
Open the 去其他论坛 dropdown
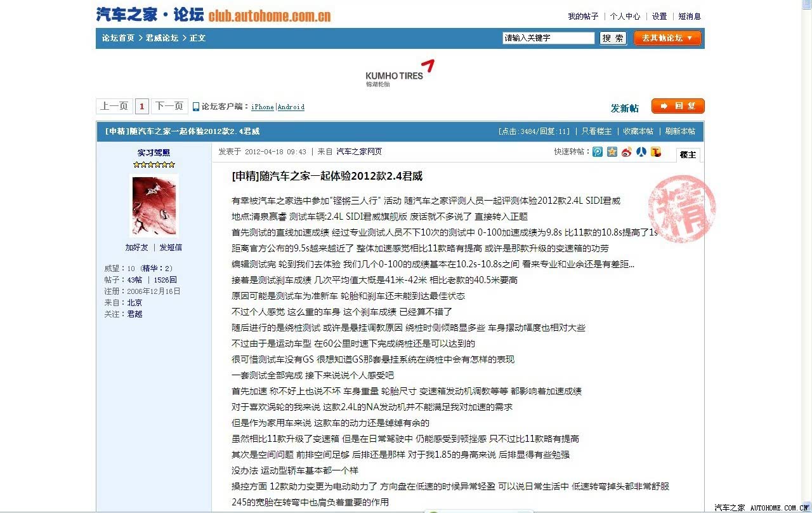668,38
